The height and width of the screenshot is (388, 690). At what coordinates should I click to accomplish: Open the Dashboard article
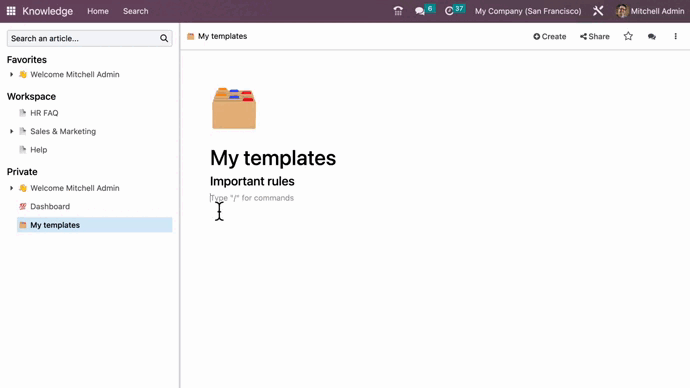(50, 206)
